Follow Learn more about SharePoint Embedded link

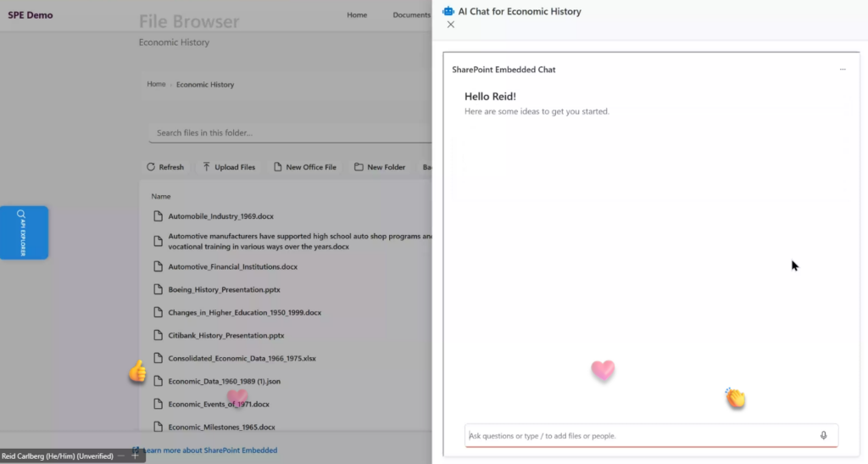pos(210,450)
